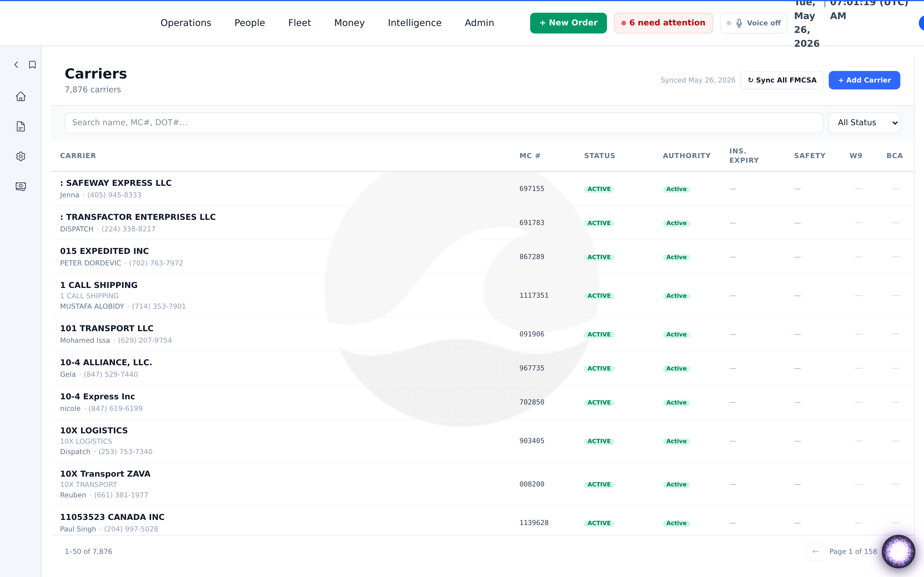Open the Fleet menu

click(300, 23)
